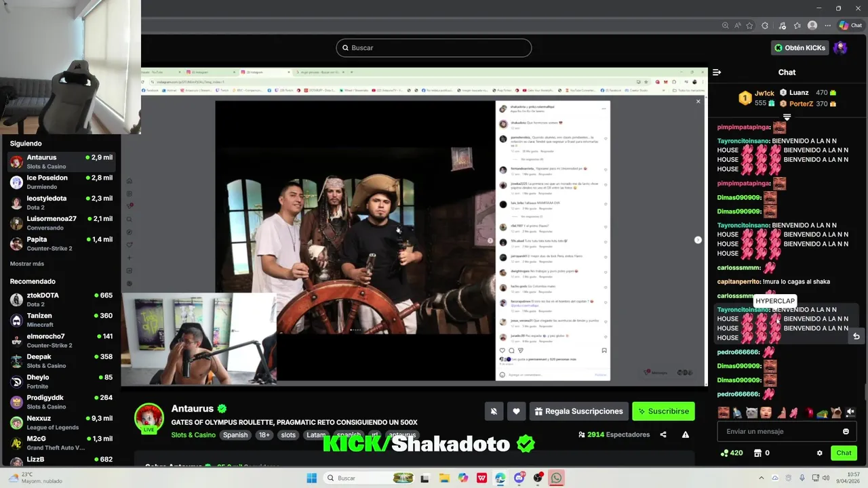Report stream using the warning triangle icon

click(686, 434)
